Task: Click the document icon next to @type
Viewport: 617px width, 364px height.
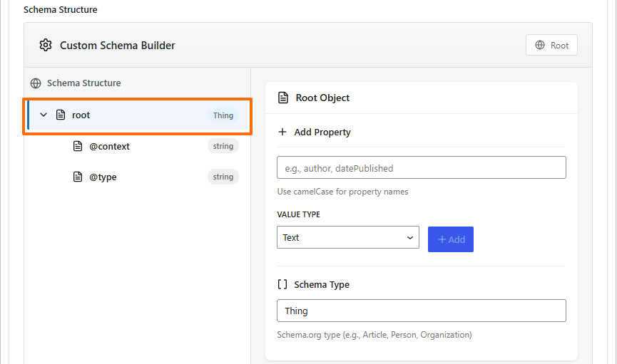Action: click(x=78, y=177)
